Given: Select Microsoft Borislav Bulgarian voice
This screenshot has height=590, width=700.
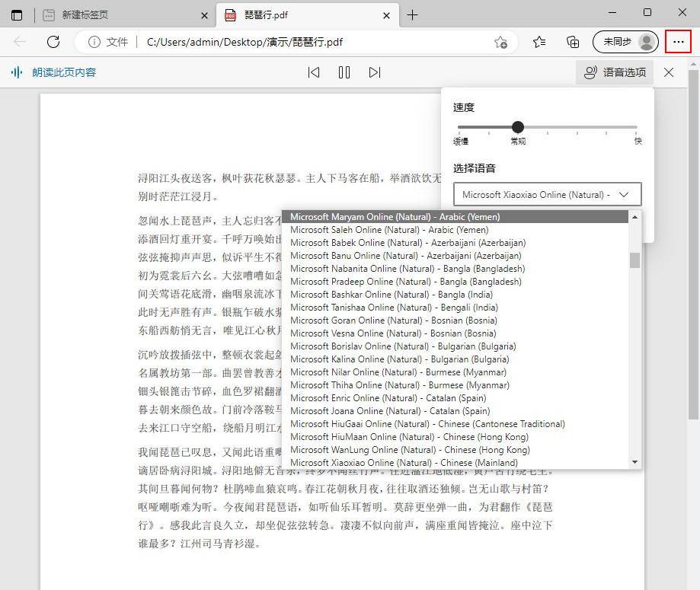Looking at the screenshot, I should coord(455,346).
